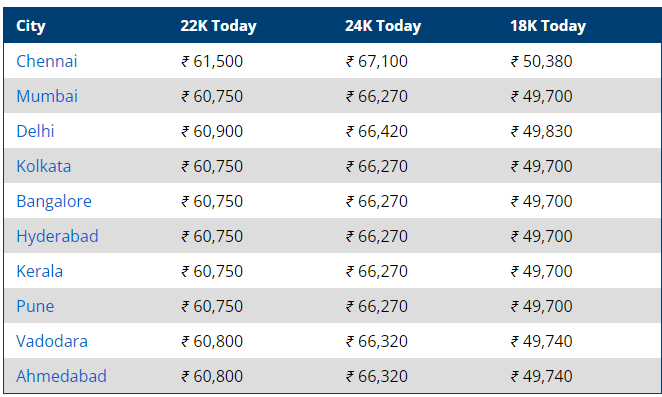Select Delhi 18K price ₹ 49,830
This screenshot has width=662, height=397.
pyautogui.click(x=541, y=132)
